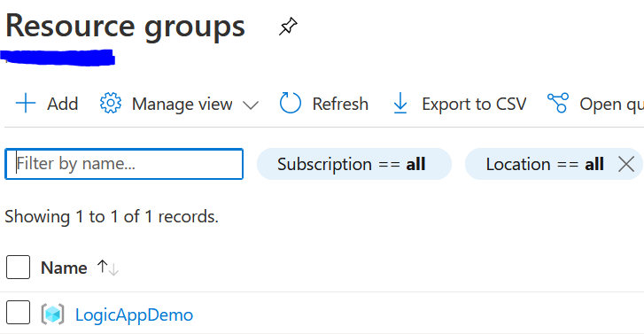This screenshot has height=334, width=644.
Task: Click the Showing 1 to 1 of 1 records text
Action: pyautogui.click(x=112, y=216)
